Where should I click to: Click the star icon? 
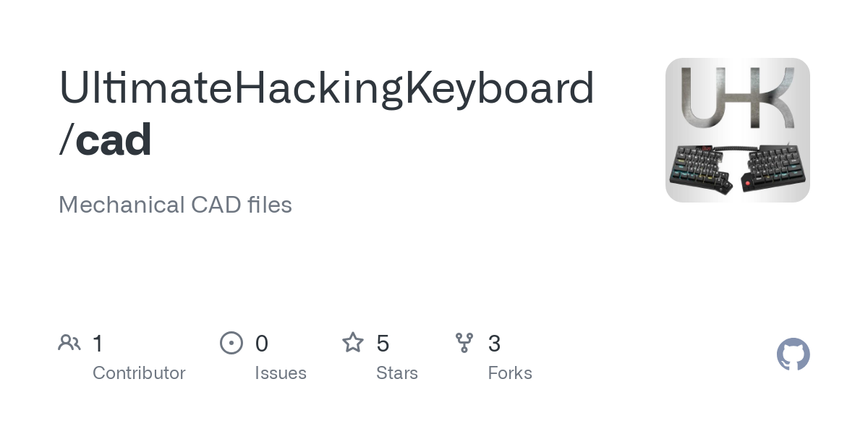(x=353, y=343)
